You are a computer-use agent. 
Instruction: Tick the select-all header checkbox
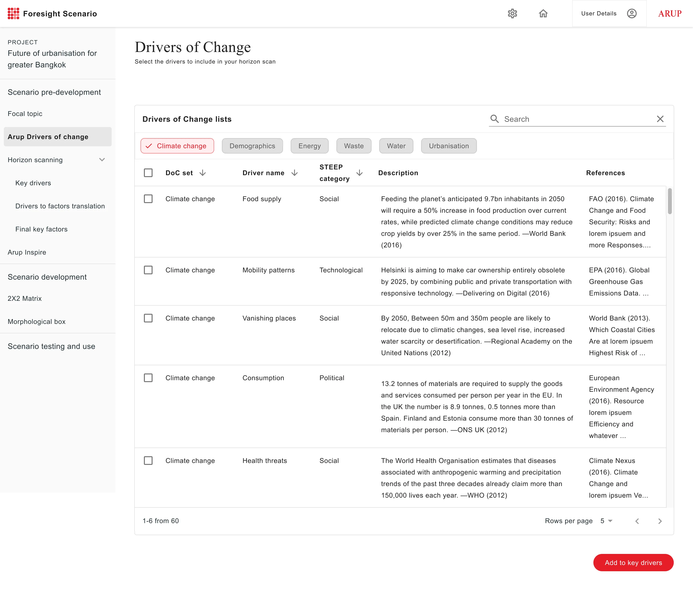pos(148,173)
